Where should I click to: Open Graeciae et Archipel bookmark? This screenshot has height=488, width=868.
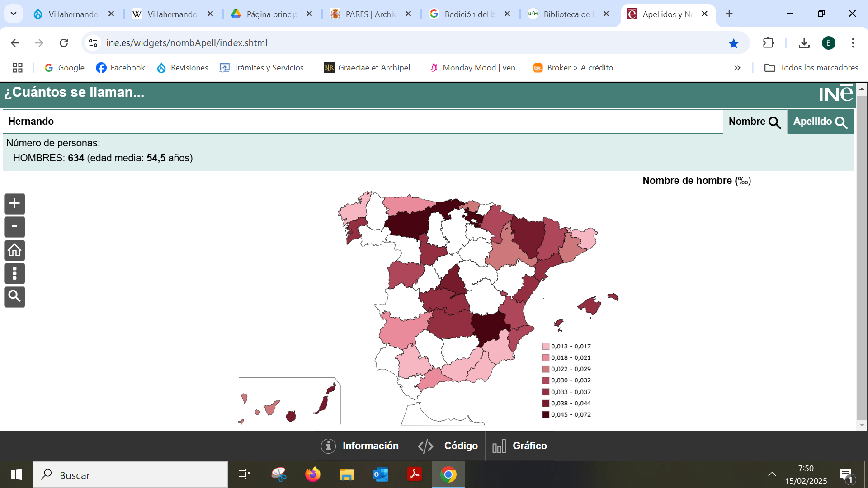click(370, 68)
